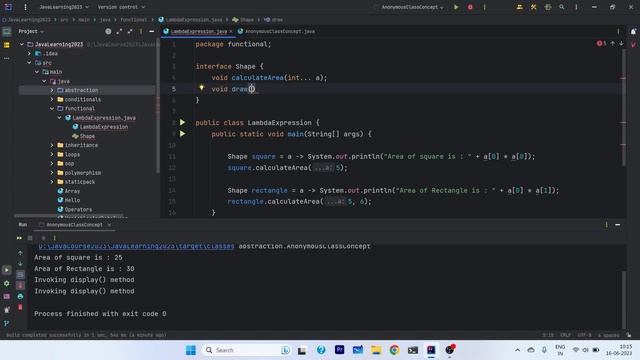Open the Terminal tool window icon
The height and width of the screenshot is (360, 640).
click(7, 296)
